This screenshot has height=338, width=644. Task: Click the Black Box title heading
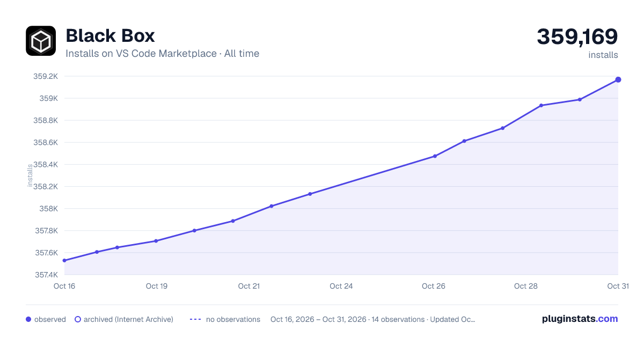[x=110, y=36]
